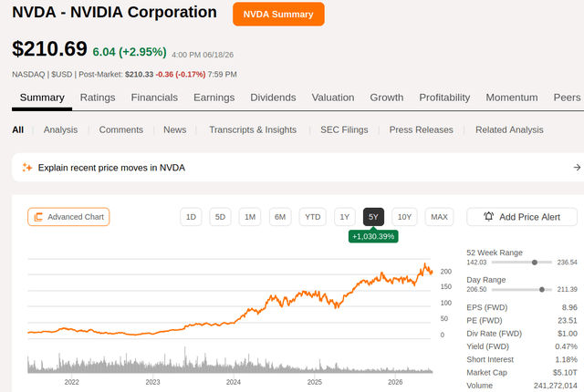Screen dimensions: 584x392
Task: Click the bell alert icon
Action: [x=489, y=216]
